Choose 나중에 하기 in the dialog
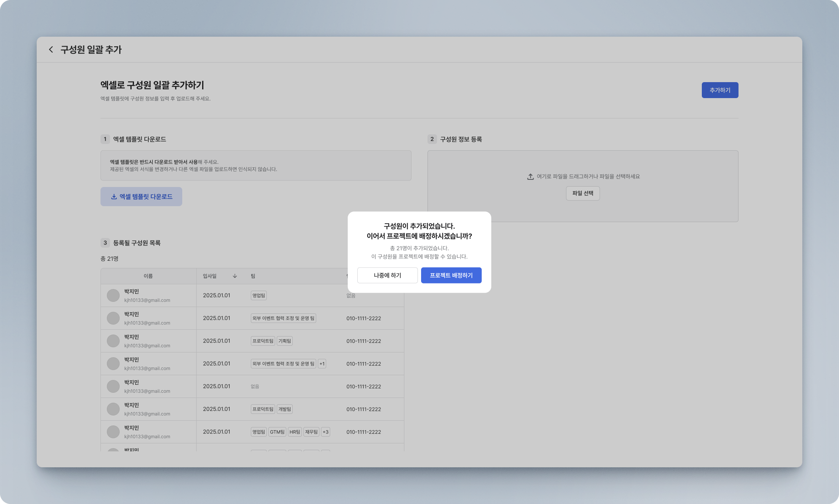This screenshot has width=839, height=504. (x=387, y=276)
